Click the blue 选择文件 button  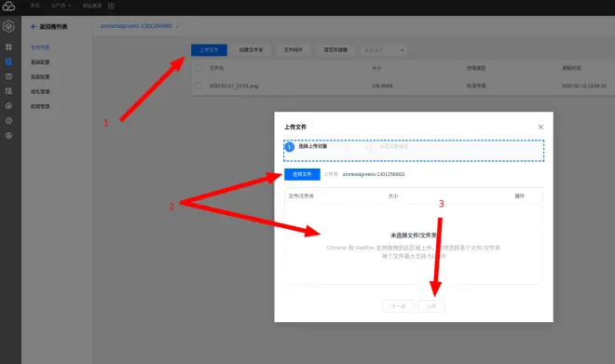point(302,174)
